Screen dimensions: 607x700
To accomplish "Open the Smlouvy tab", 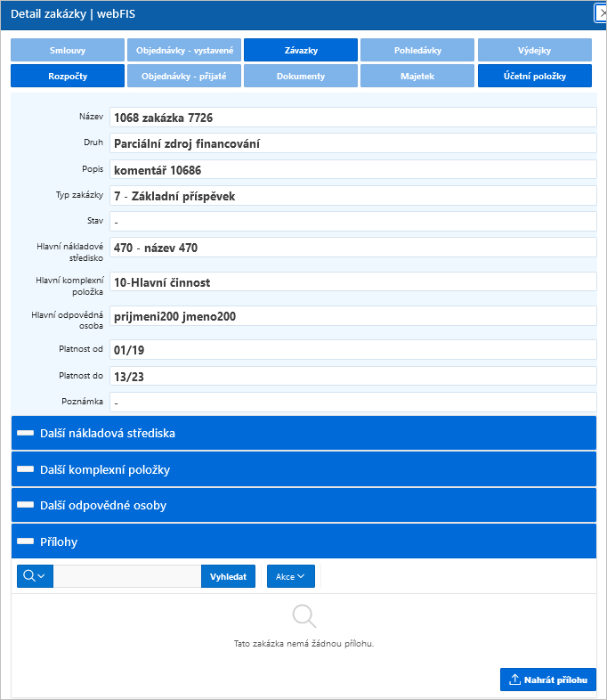I will (x=68, y=50).
